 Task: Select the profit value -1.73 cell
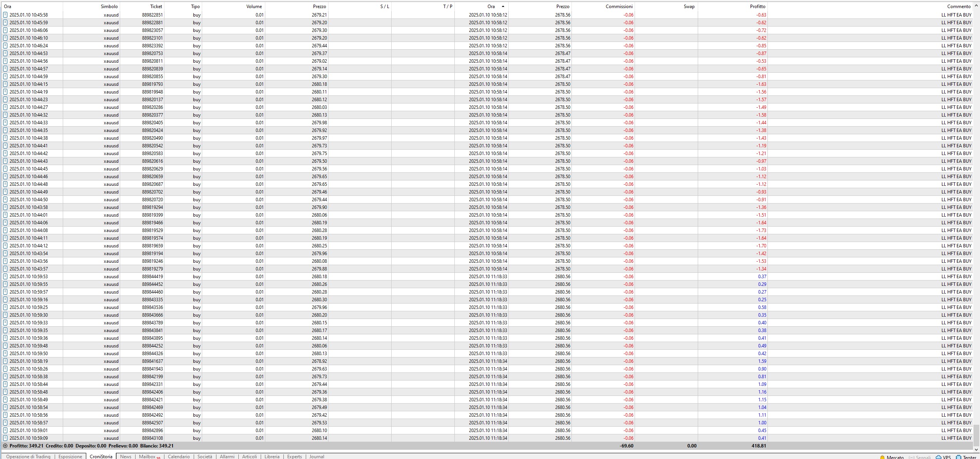761,230
